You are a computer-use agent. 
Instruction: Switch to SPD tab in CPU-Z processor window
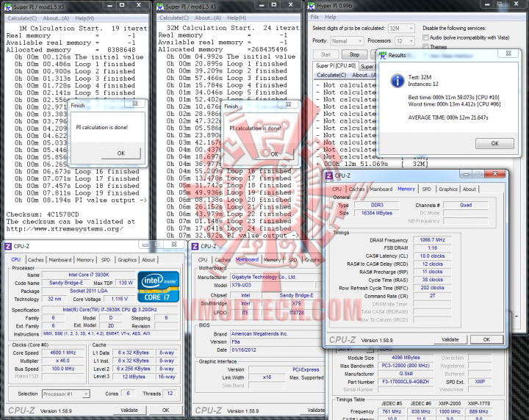[106, 260]
